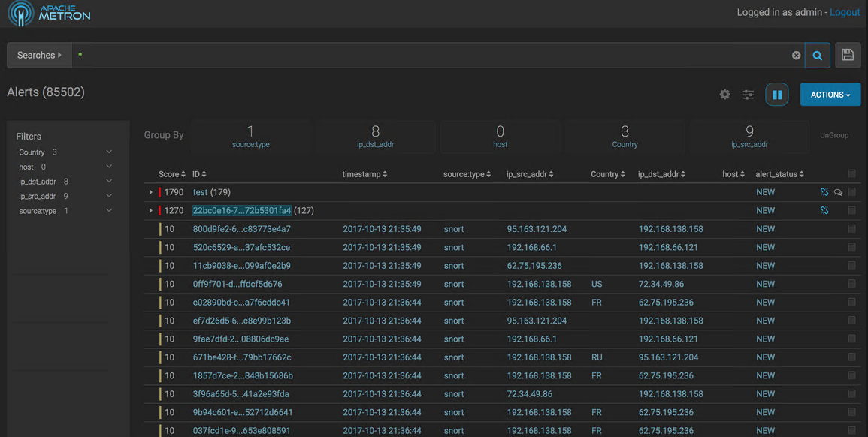Run the search with the magnifier icon
The height and width of the screenshot is (437, 868).
coord(818,55)
